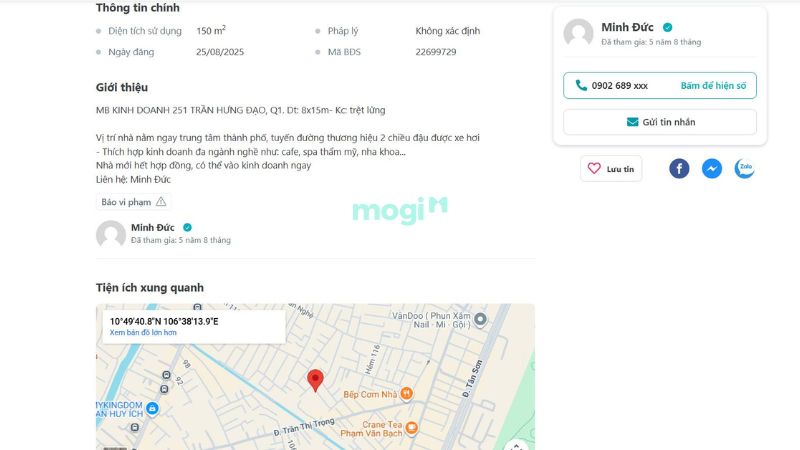
Task: Share listing via Zalo icon
Action: (744, 169)
